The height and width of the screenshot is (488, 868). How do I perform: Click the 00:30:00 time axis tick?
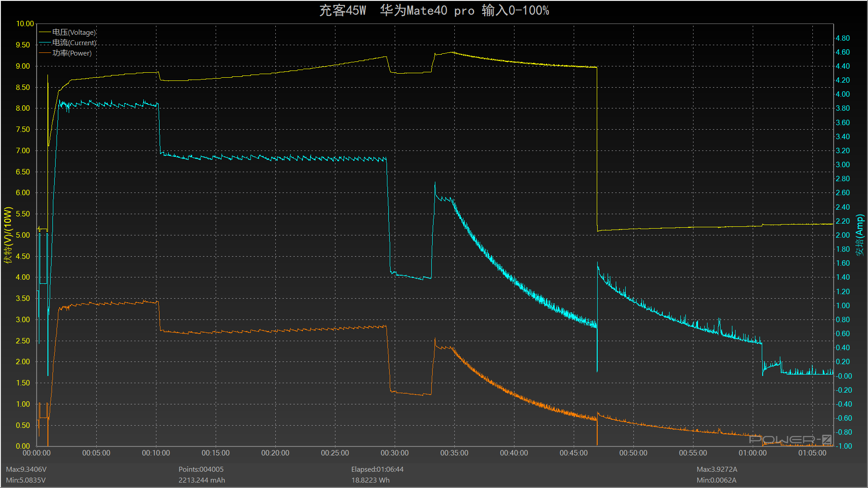pos(395,453)
